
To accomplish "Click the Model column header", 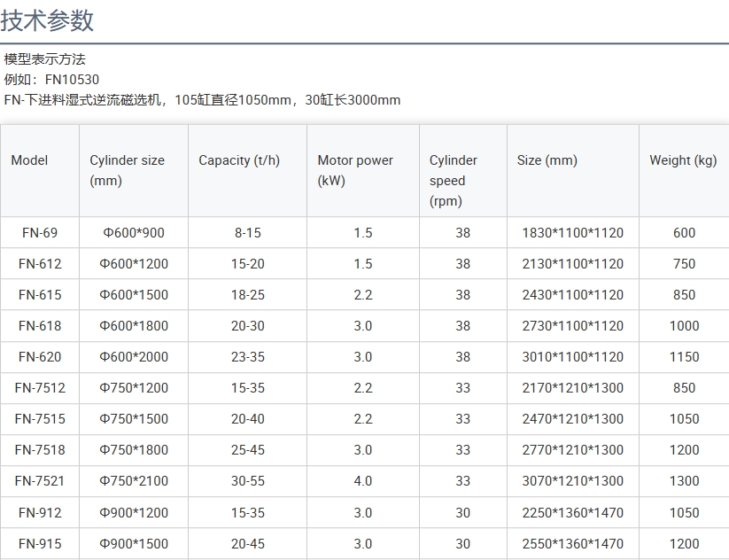I will coord(29,160).
